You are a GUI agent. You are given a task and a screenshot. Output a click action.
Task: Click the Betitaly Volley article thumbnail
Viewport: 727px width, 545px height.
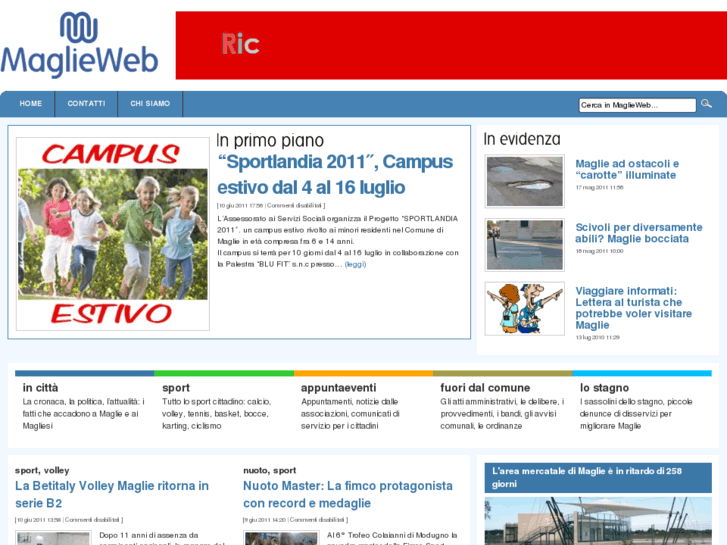tap(54, 538)
